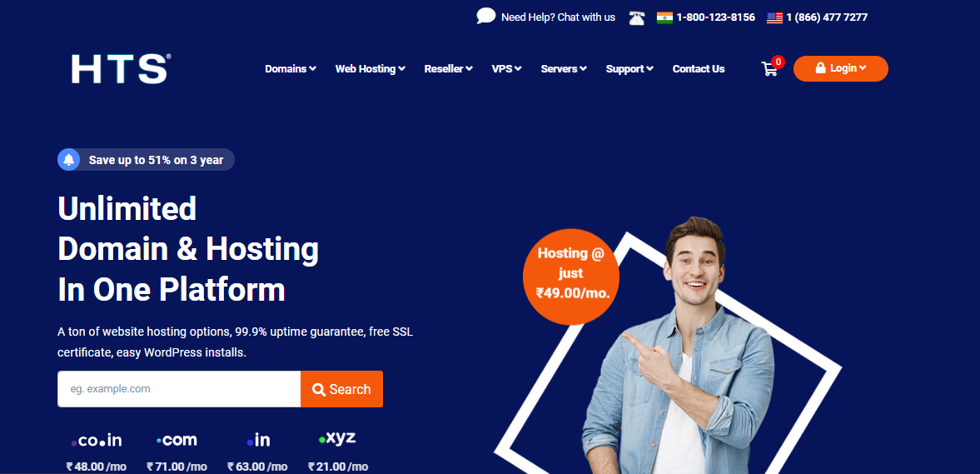
Task: Click the US flag icon
Action: (x=774, y=17)
